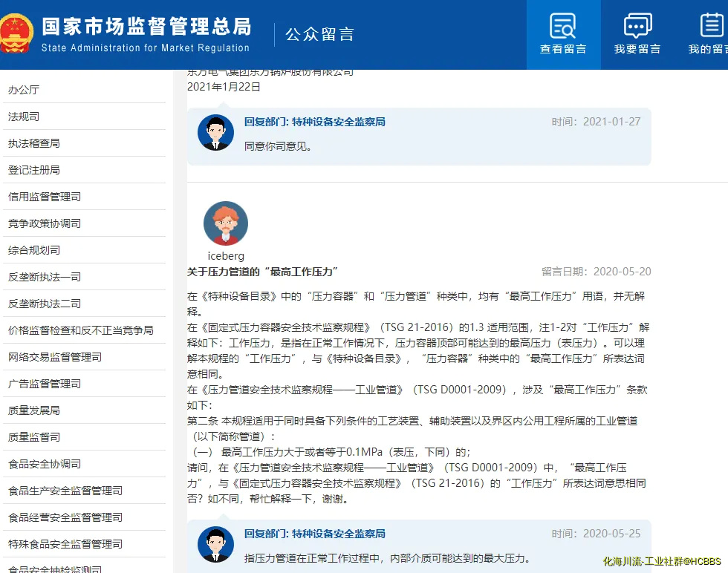Select 法规司 in the sidebar list
Screen dimensions: 728x573
[24, 117]
